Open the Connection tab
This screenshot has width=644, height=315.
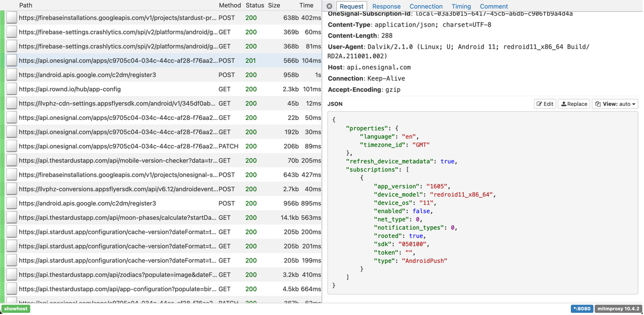pyautogui.click(x=426, y=6)
